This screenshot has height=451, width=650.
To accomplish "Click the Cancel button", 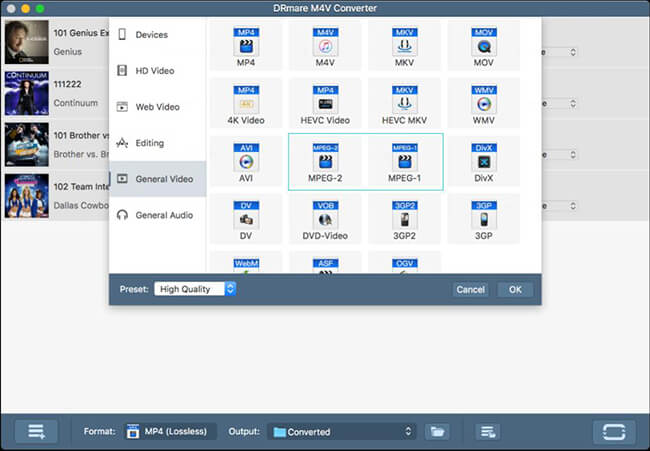I will pyautogui.click(x=470, y=289).
